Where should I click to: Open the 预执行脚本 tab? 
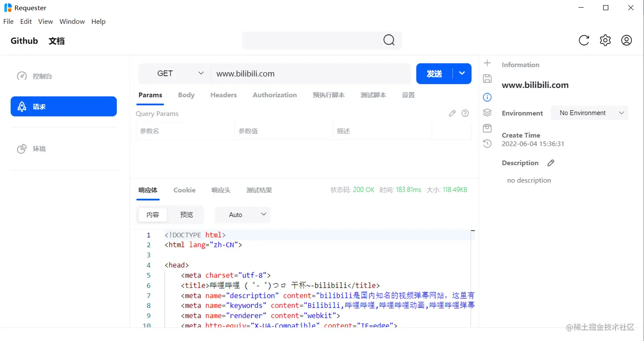click(329, 95)
